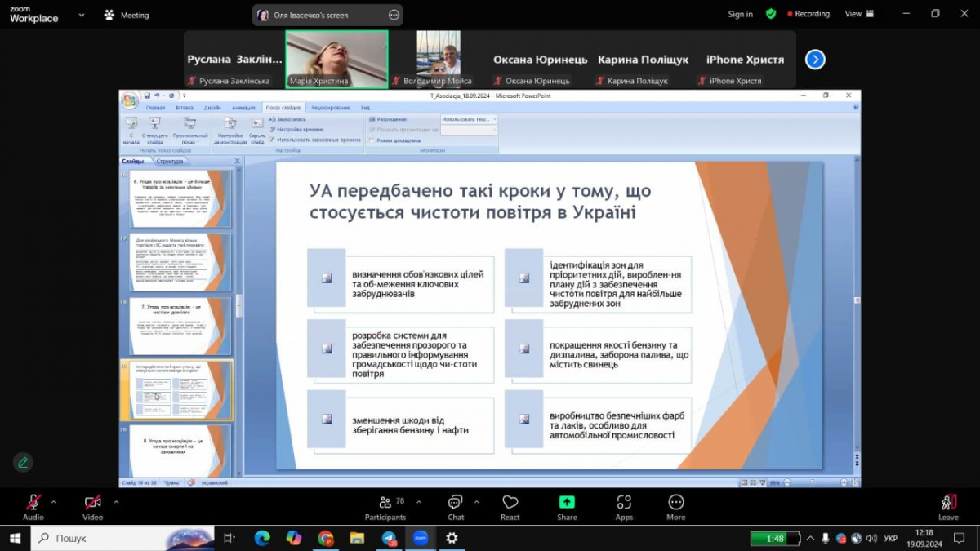
Task: Show next participants with arrow button
Action: 815,60
